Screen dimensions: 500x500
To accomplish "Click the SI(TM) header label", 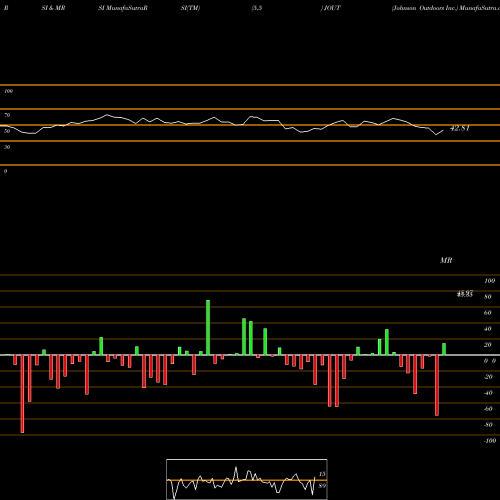I will point(190,8).
